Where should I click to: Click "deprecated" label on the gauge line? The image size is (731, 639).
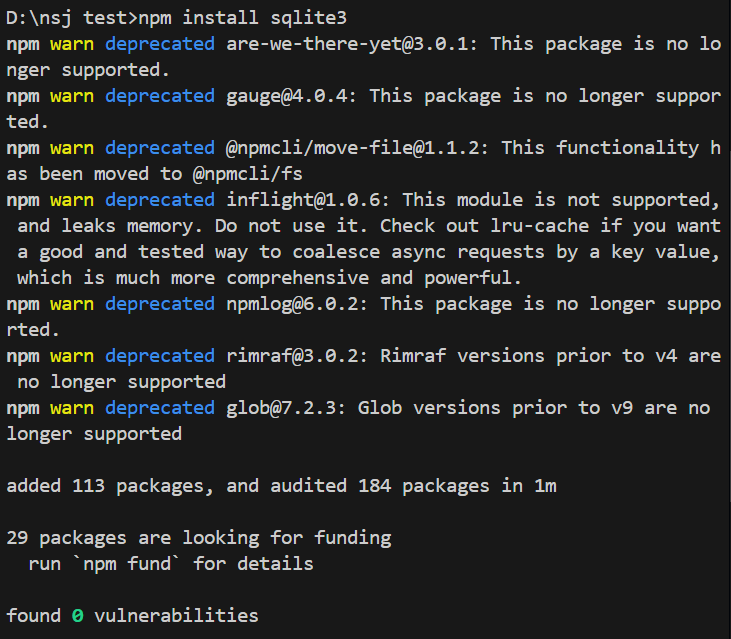159,96
